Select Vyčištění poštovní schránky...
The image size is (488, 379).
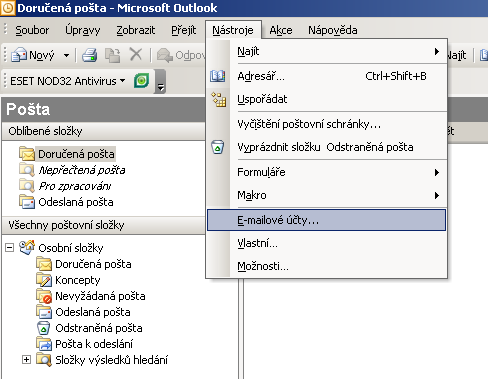click(327, 124)
